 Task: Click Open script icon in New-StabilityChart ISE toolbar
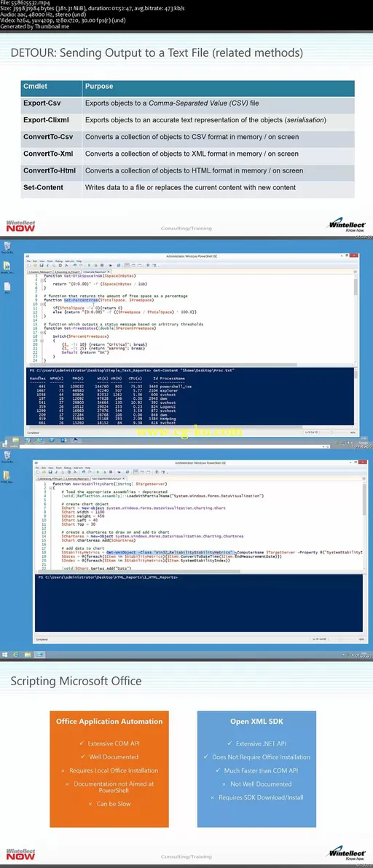point(44,472)
